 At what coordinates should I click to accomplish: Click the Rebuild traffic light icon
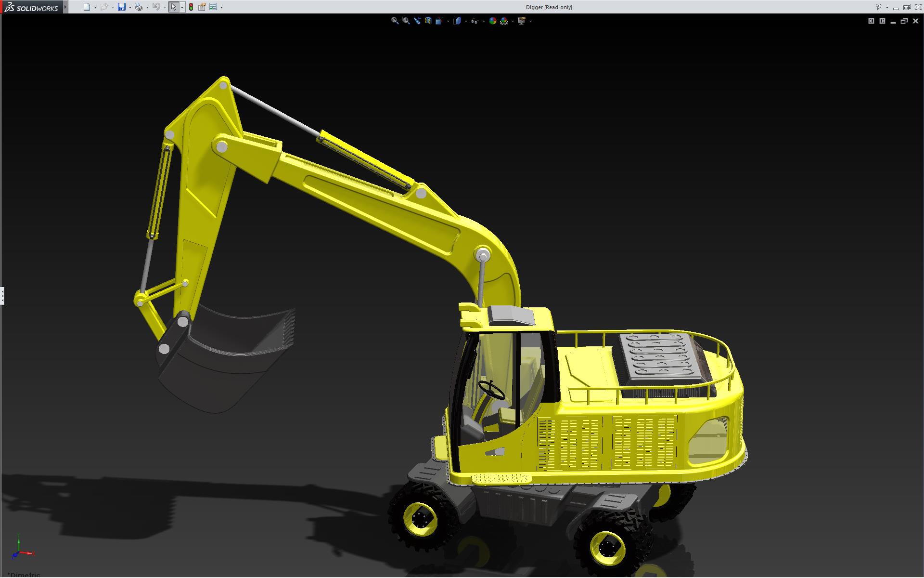point(191,7)
